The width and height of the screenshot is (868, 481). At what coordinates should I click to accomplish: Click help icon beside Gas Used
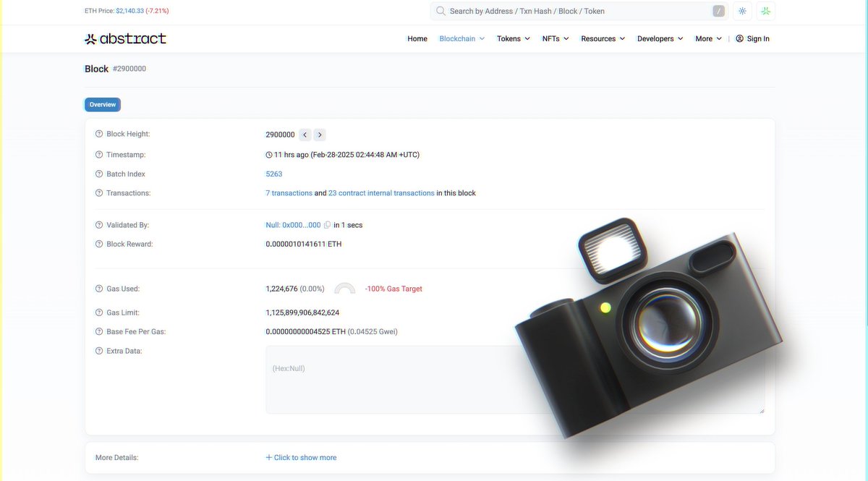tap(99, 289)
